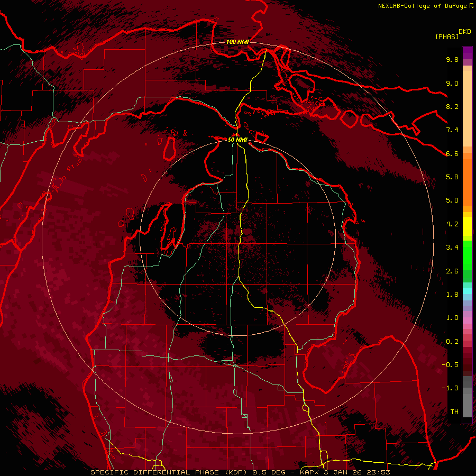Click the 1.0 value on color scale
476x476 pixels.
pos(452,318)
